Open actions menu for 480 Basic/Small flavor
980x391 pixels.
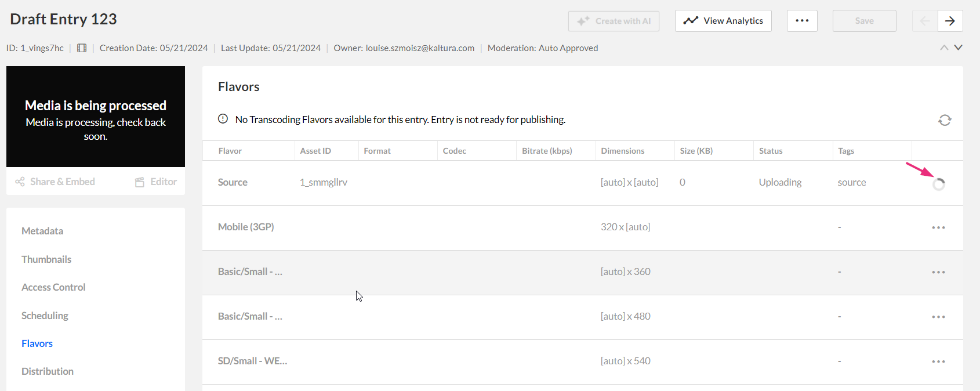(x=938, y=317)
